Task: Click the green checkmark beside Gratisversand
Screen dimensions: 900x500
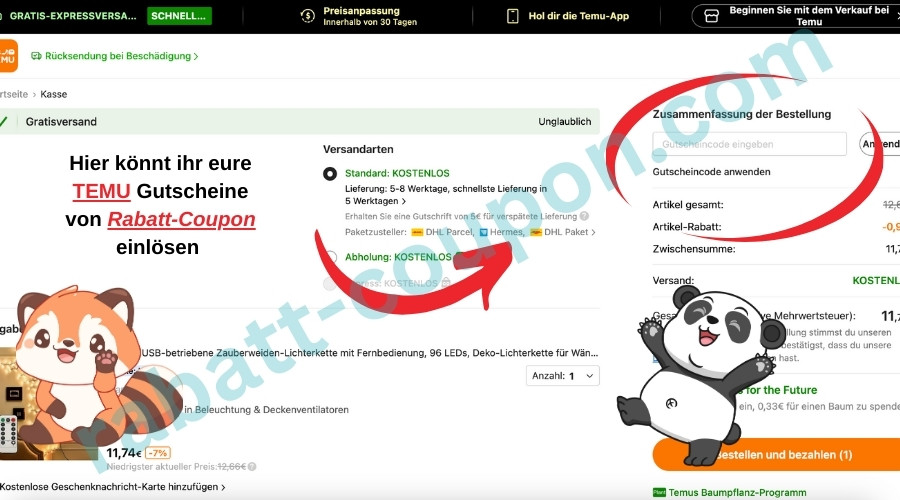Action: coord(4,122)
